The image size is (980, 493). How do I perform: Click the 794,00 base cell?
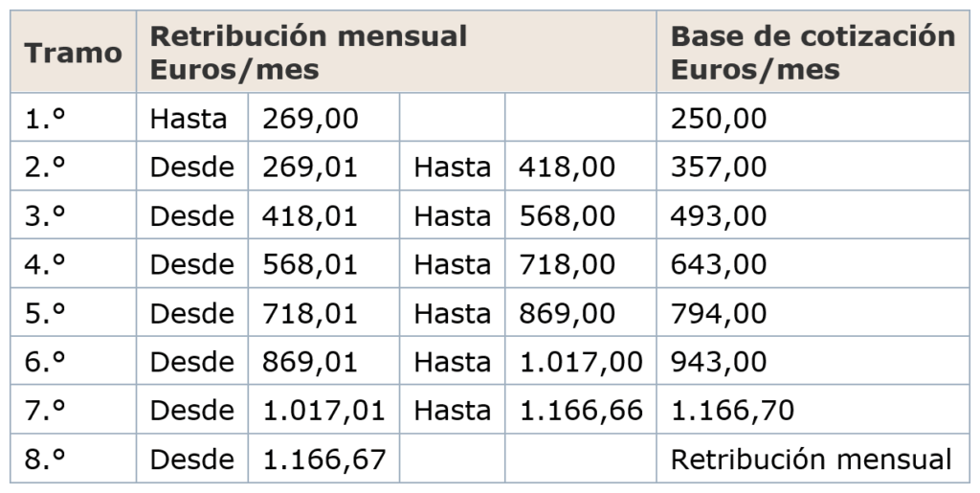pos(719,313)
